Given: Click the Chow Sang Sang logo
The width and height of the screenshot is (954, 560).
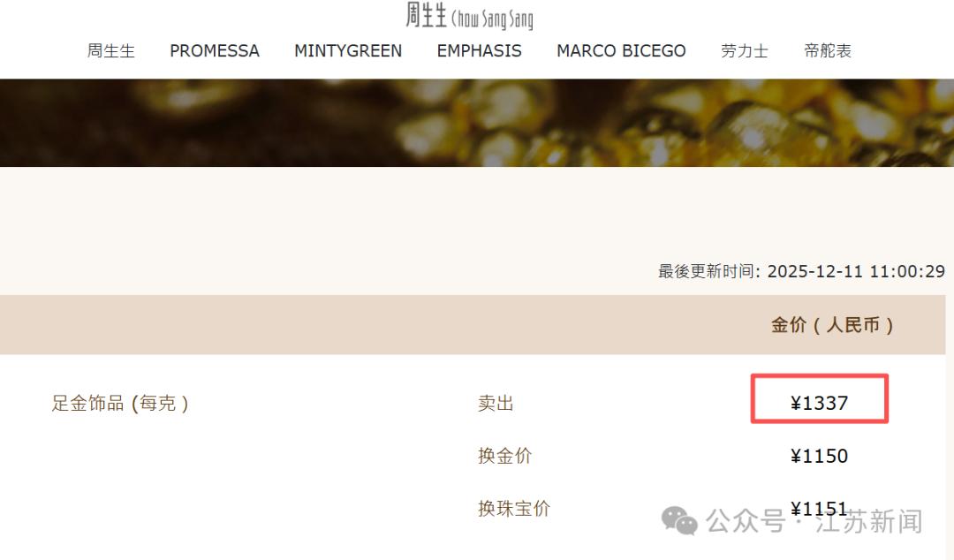Looking at the screenshot, I should 469,16.
